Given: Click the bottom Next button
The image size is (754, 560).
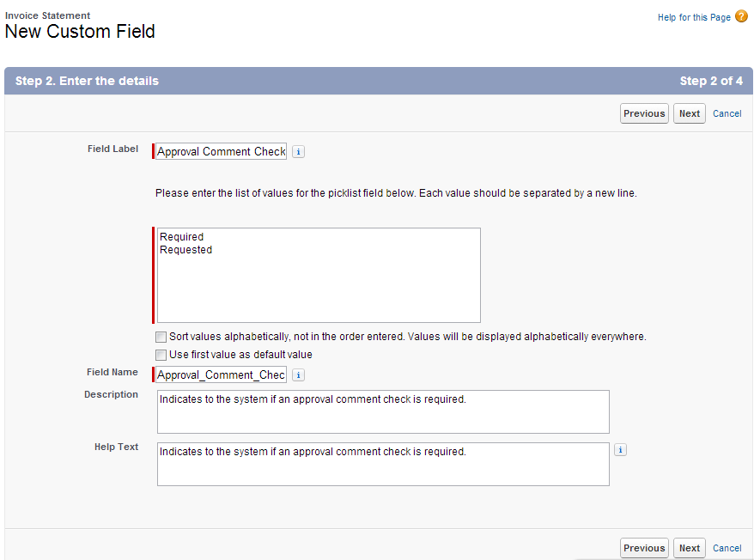Looking at the screenshot, I should [x=689, y=547].
